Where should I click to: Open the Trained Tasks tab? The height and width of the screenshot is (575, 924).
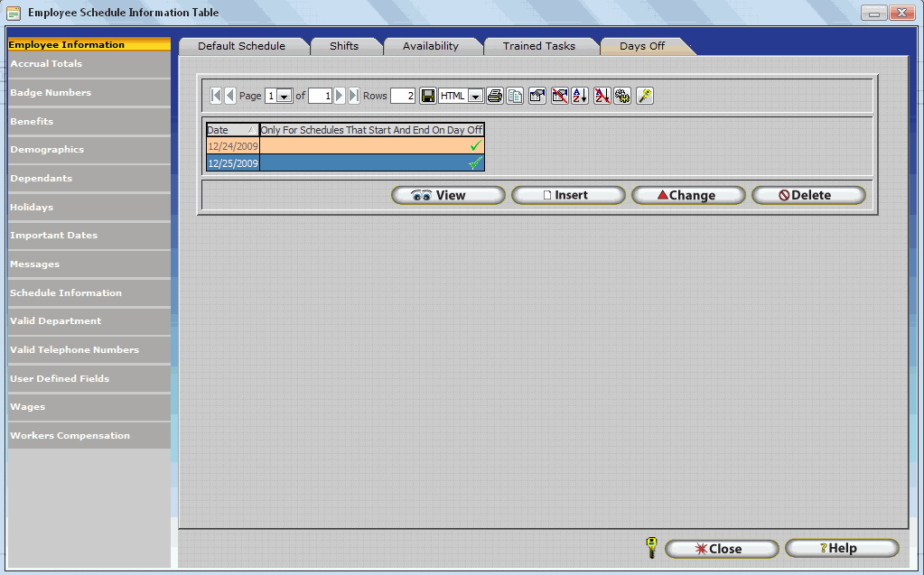point(538,46)
